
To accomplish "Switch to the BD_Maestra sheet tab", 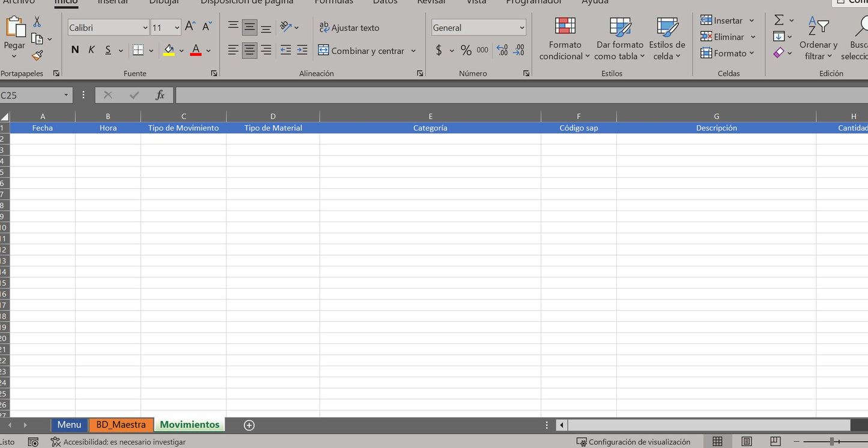I will click(121, 425).
